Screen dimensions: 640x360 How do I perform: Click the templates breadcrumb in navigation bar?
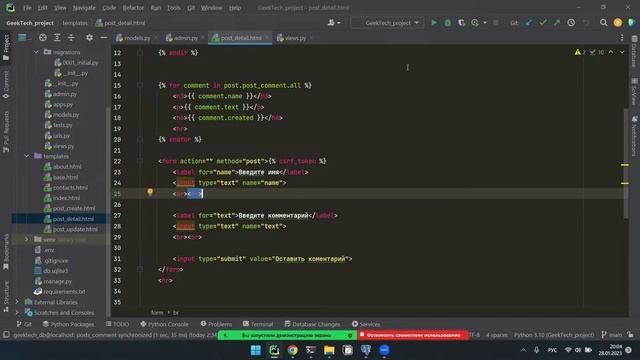tap(75, 23)
